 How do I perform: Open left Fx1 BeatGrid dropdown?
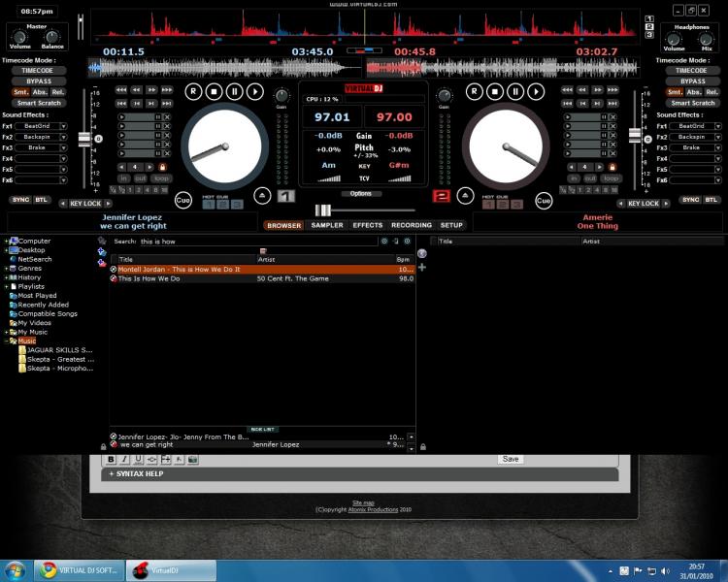[64, 126]
